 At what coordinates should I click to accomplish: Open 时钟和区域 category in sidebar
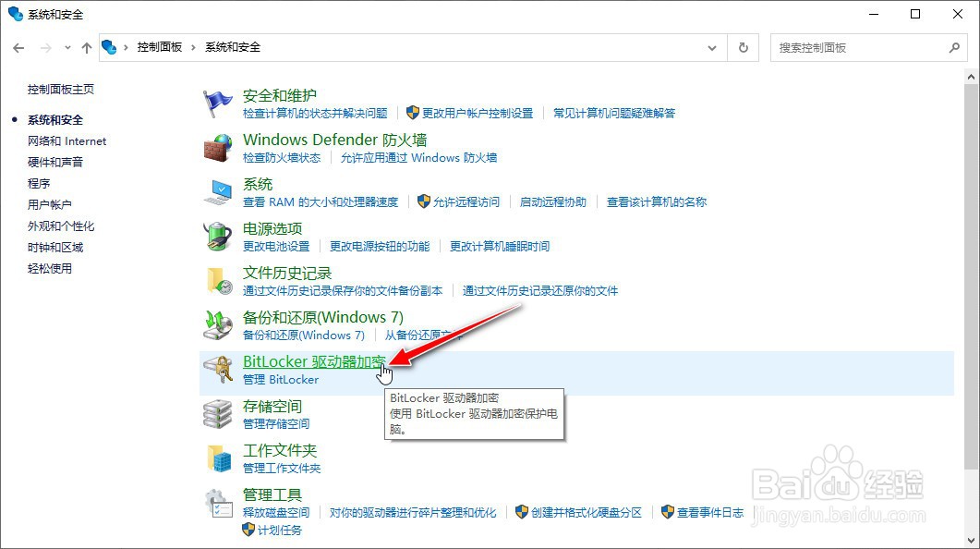55,247
